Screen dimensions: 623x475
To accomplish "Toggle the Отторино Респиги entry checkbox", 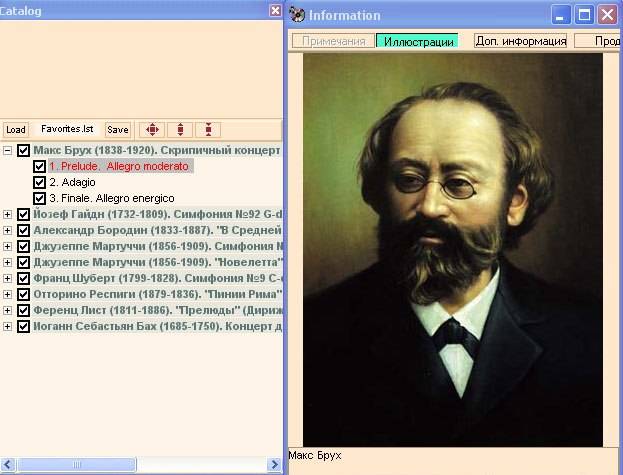I will point(23,294).
